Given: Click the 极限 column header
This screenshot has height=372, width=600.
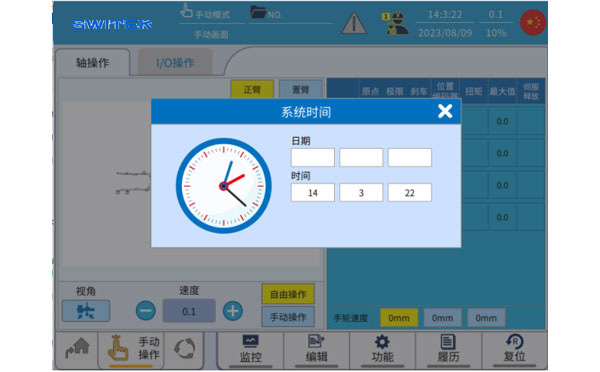Looking at the screenshot, I should (x=395, y=91).
